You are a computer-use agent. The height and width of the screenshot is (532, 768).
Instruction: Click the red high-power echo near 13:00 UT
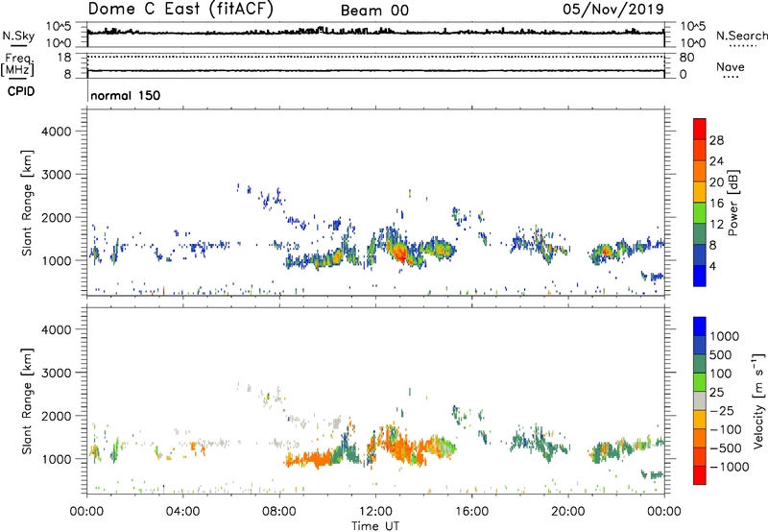399,252
